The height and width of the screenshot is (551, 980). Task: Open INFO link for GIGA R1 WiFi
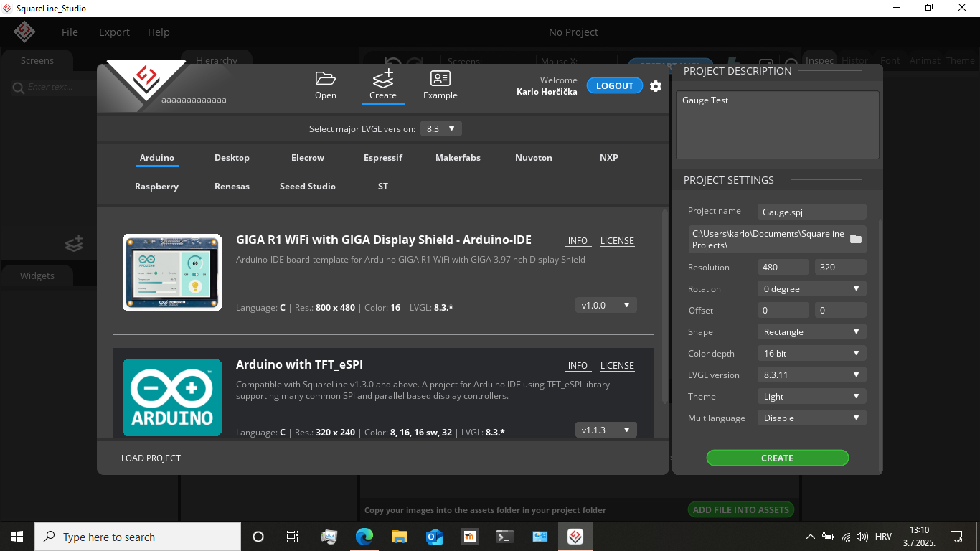(578, 241)
